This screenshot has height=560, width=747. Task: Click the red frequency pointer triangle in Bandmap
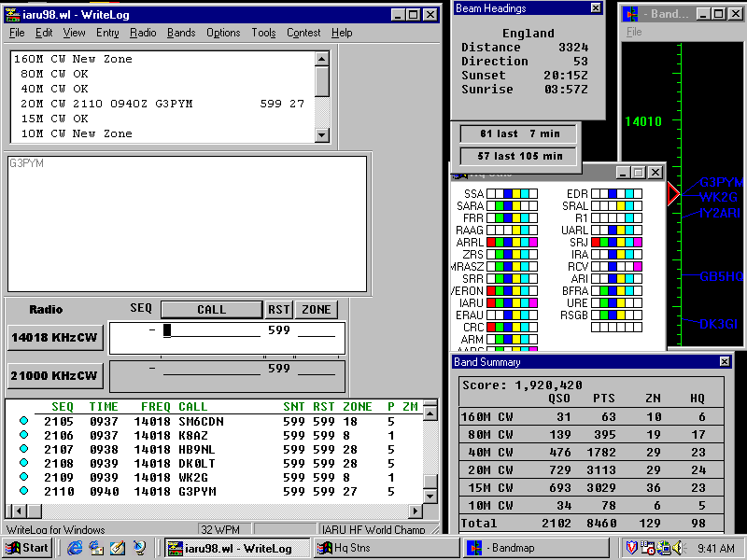coord(673,194)
